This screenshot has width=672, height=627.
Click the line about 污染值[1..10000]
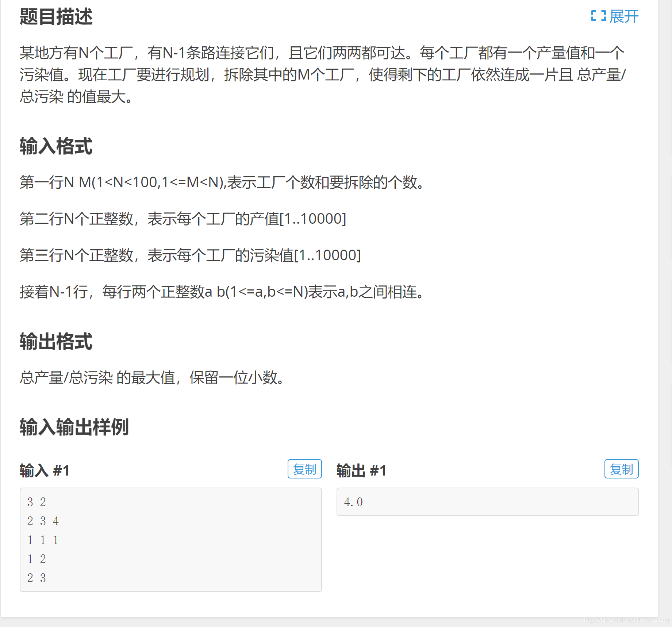click(190, 255)
